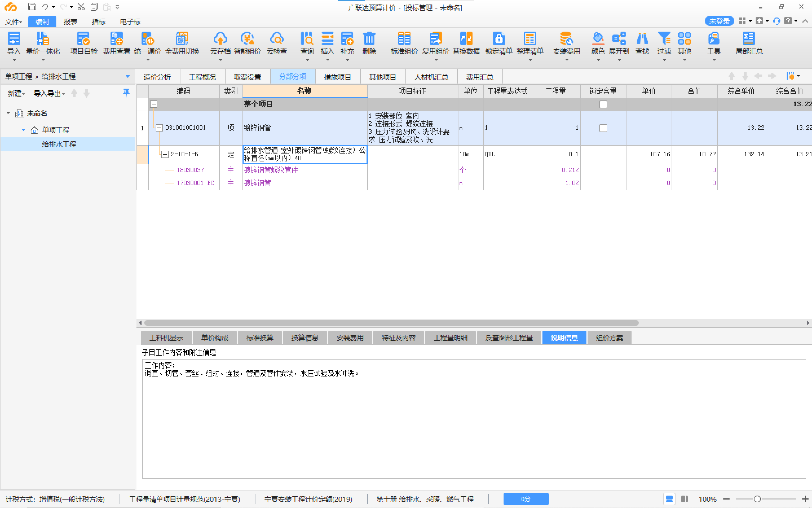The width and height of the screenshot is (812, 508).
Task: Click the 0分 score button
Action: point(526,499)
